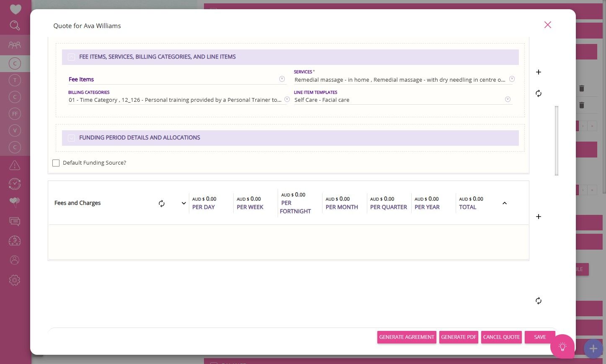
Task: Click the lone refresh icon above Save
Action: (539, 301)
